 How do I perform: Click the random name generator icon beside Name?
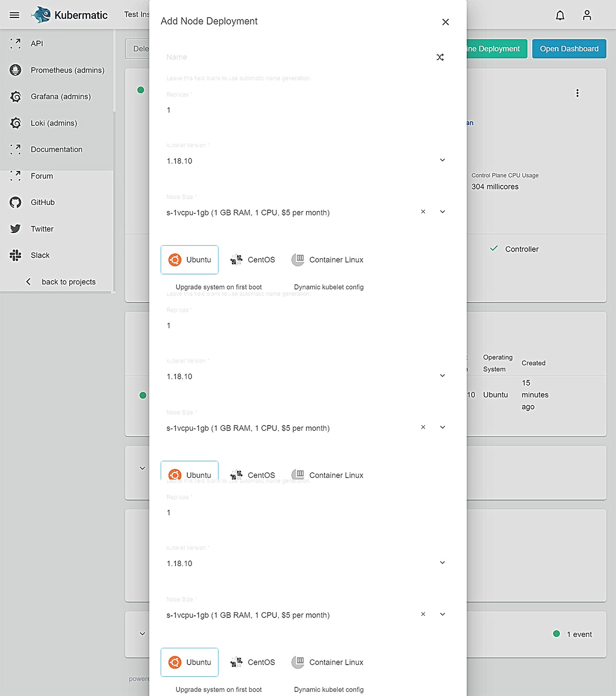click(x=440, y=57)
